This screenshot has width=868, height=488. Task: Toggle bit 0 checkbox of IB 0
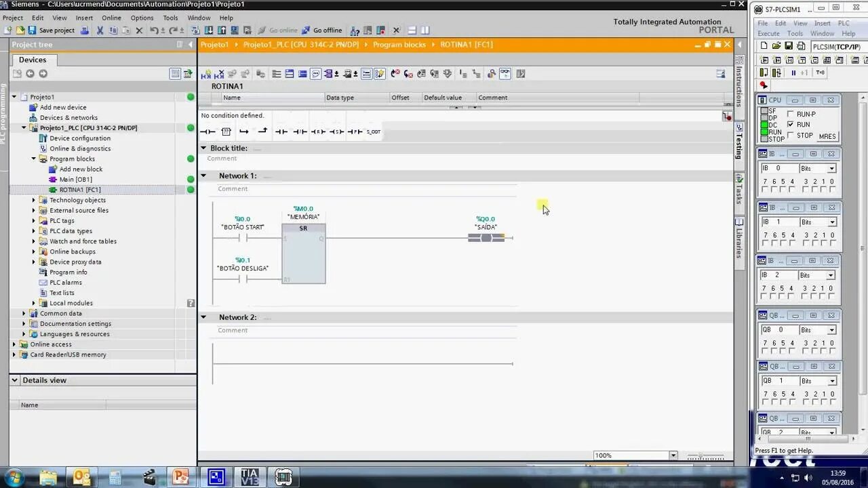point(832,190)
